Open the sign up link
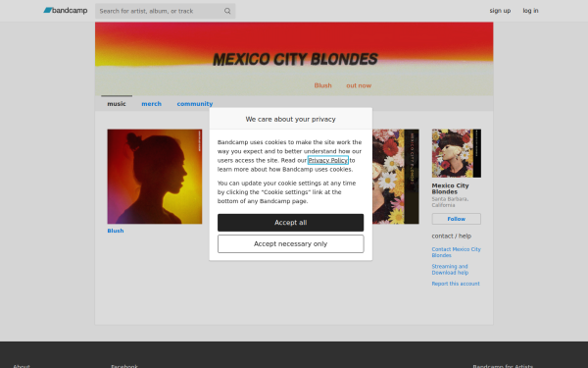 500,11
